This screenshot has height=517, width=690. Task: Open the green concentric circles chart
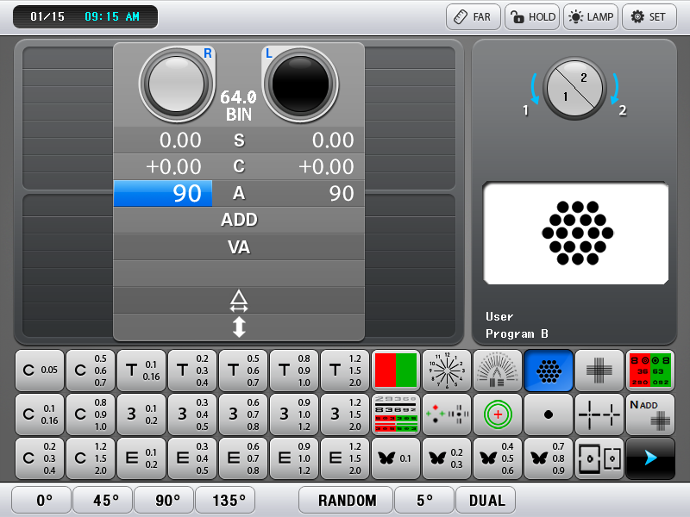497,414
